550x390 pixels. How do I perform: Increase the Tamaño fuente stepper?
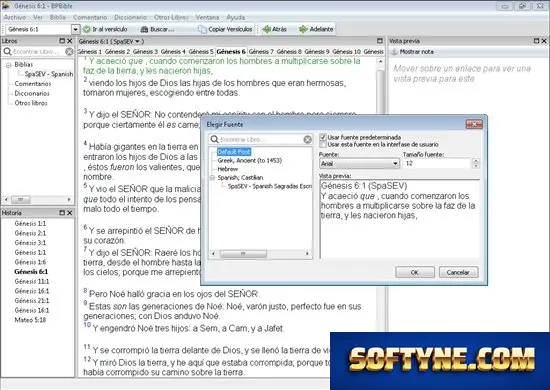click(x=476, y=161)
